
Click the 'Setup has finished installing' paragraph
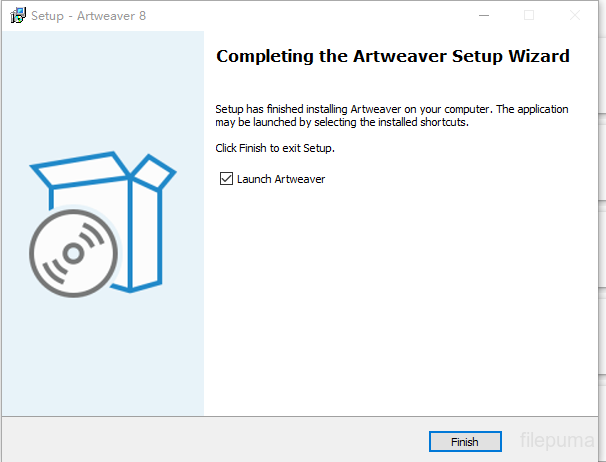point(392,115)
